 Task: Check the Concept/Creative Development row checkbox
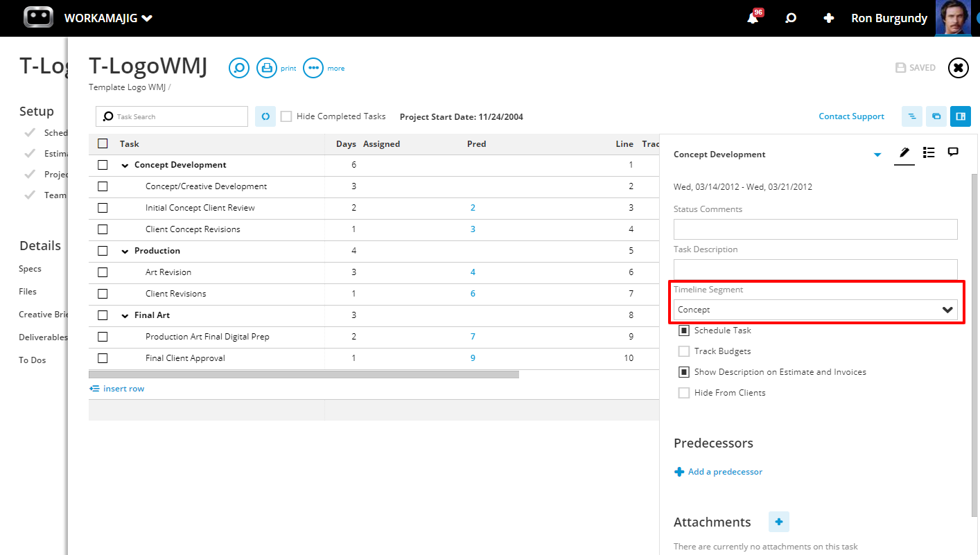click(103, 186)
